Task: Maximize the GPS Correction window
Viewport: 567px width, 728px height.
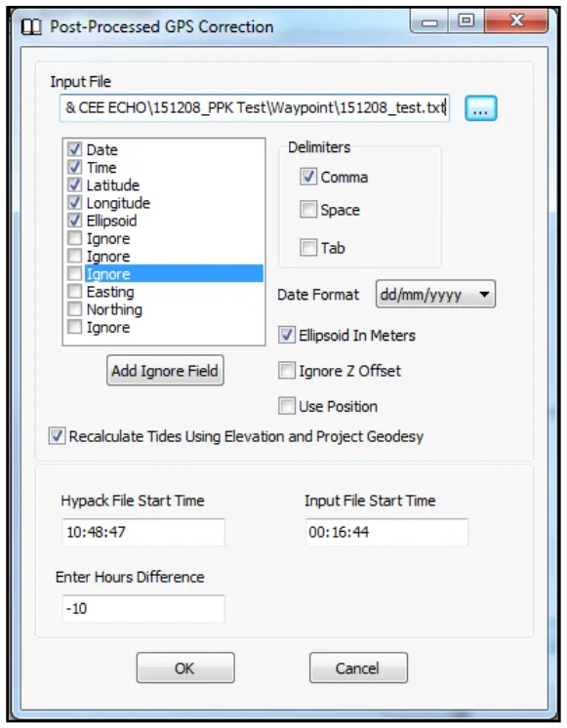Action: pos(466,20)
